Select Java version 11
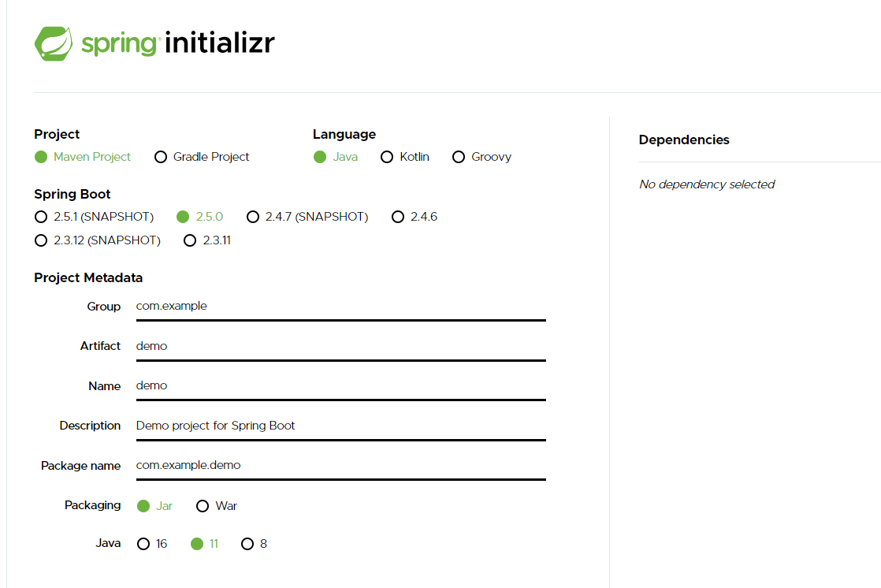The width and height of the screenshot is (881, 588). [x=197, y=544]
